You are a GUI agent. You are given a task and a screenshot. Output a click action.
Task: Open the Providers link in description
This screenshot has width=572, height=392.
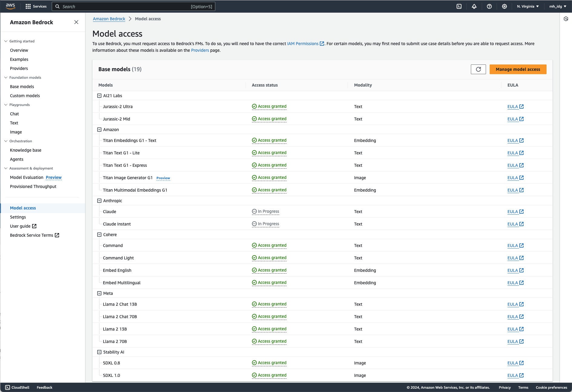(x=200, y=50)
